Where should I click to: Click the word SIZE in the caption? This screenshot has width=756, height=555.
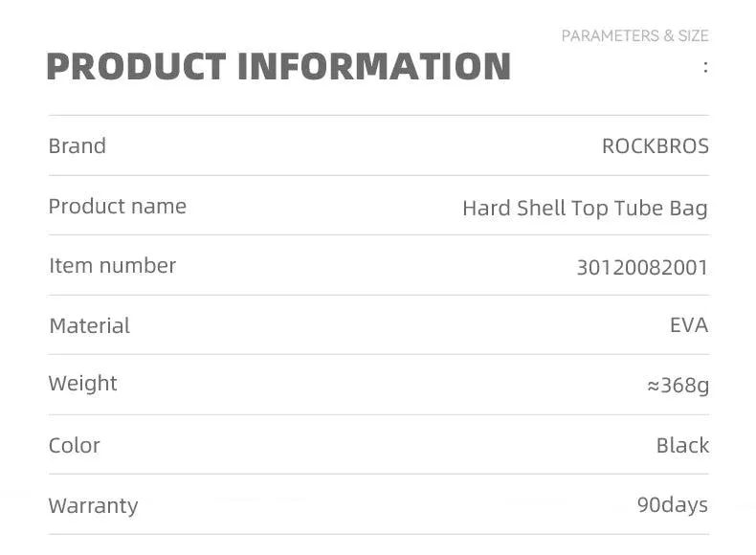[694, 35]
